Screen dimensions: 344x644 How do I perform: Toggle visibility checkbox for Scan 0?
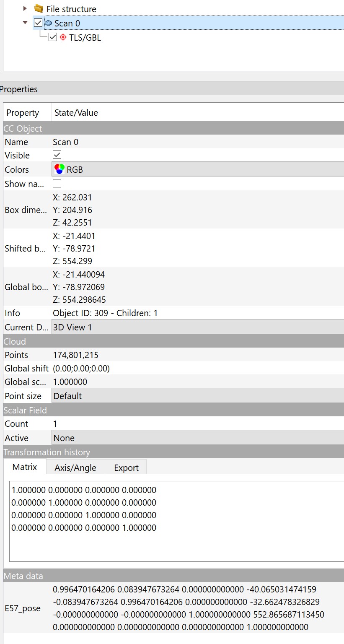click(38, 23)
